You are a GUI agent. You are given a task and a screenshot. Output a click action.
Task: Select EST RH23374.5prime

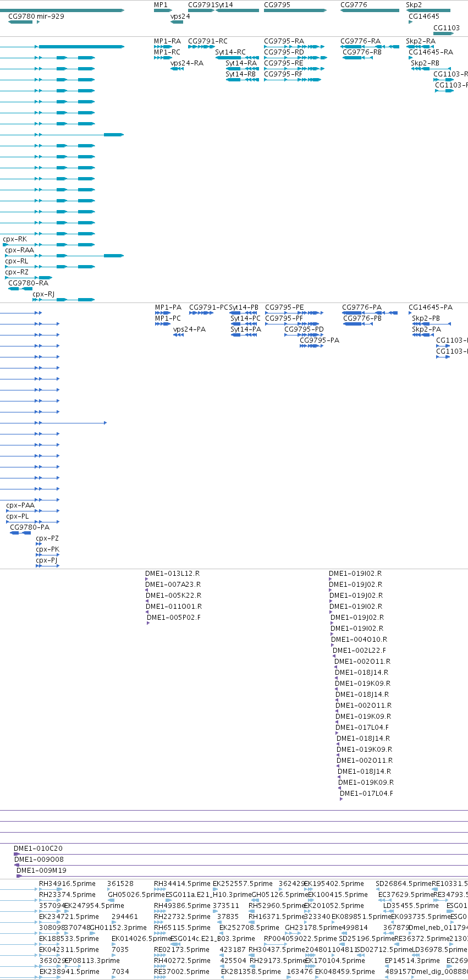pos(67,895)
